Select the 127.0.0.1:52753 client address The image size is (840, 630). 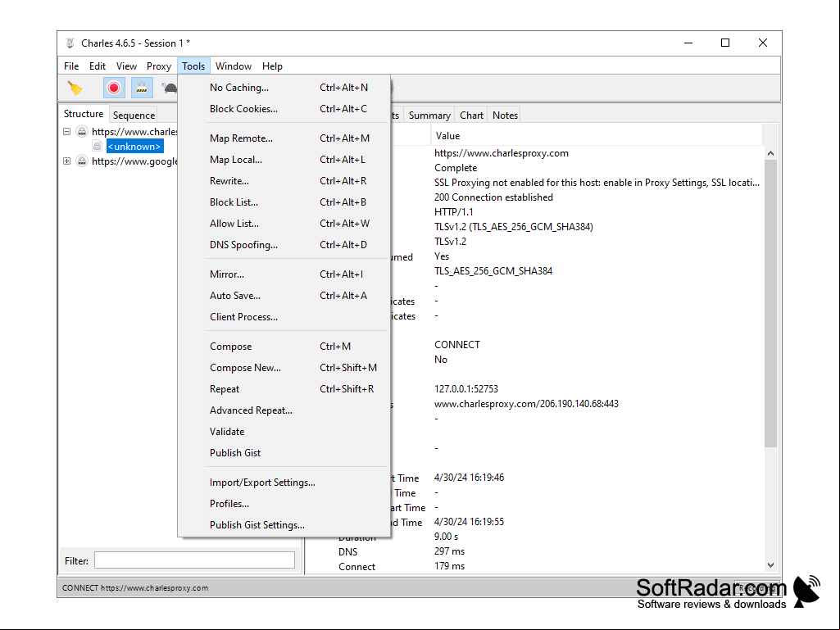[x=466, y=389]
